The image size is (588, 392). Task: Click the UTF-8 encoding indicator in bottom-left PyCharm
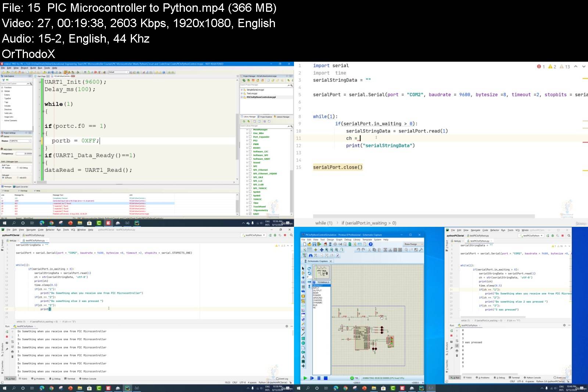tap(243, 382)
